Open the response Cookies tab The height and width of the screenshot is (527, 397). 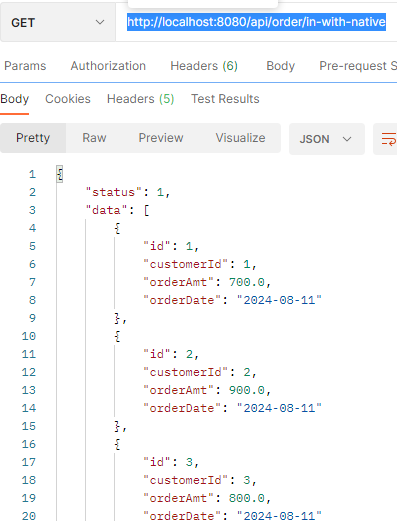tap(68, 99)
